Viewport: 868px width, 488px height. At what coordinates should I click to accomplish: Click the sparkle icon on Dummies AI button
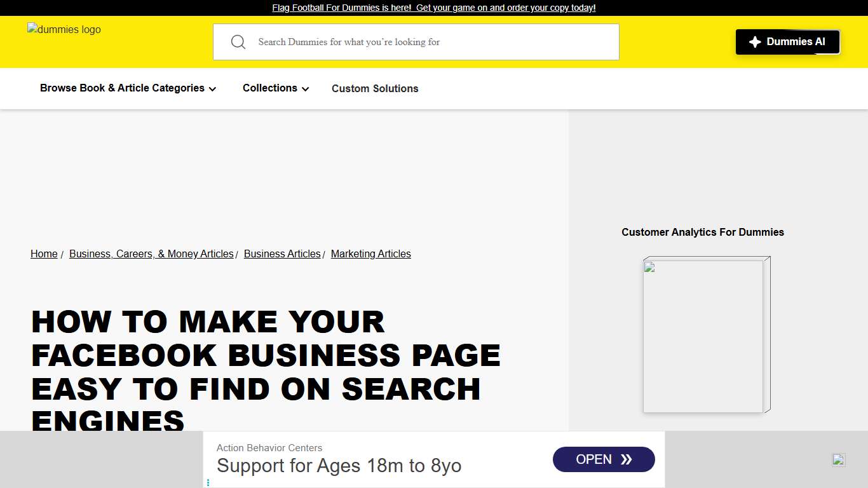(755, 42)
